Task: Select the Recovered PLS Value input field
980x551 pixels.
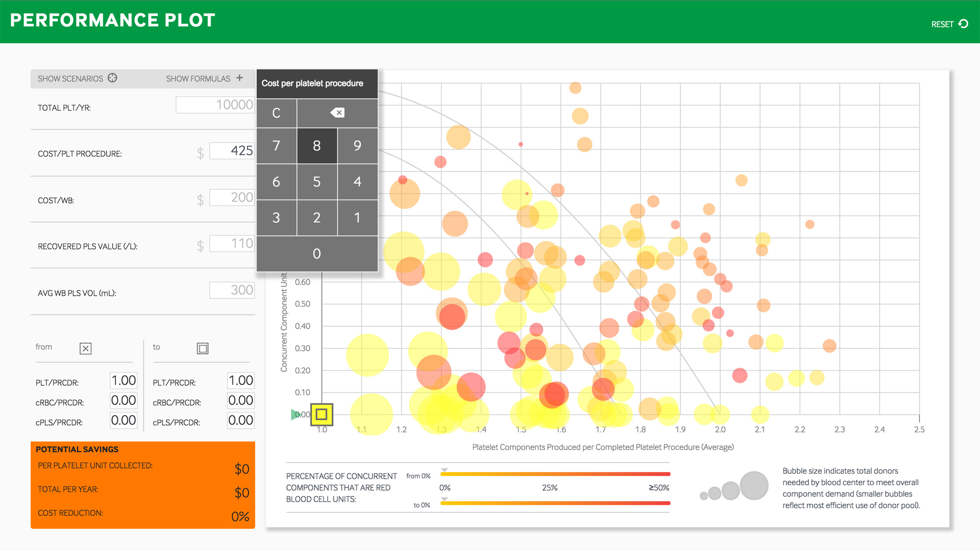Action: coord(232,243)
